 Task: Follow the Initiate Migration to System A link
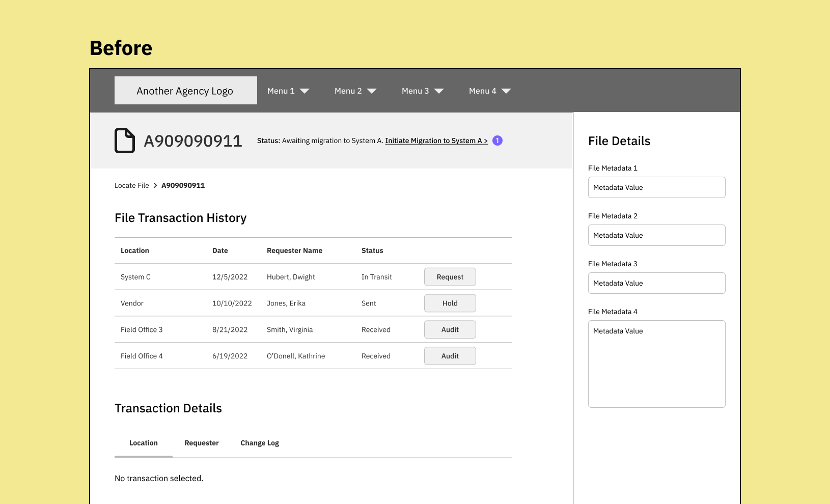[x=436, y=141]
